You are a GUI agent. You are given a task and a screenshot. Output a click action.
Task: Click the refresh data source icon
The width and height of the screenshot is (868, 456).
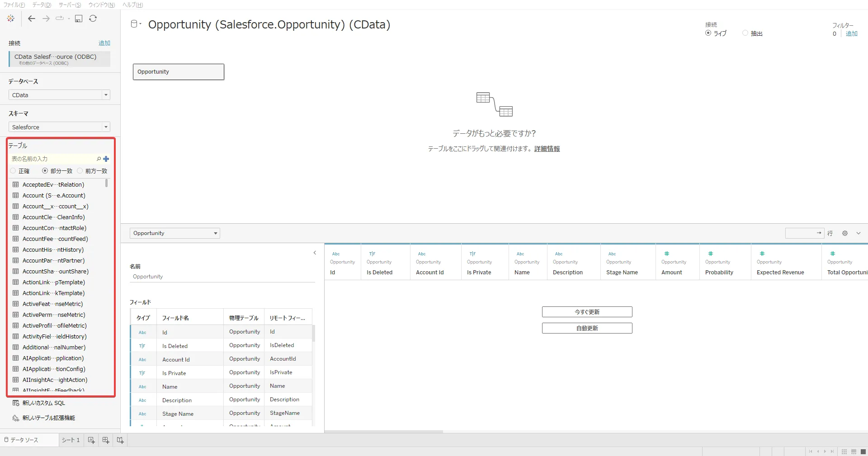[93, 19]
